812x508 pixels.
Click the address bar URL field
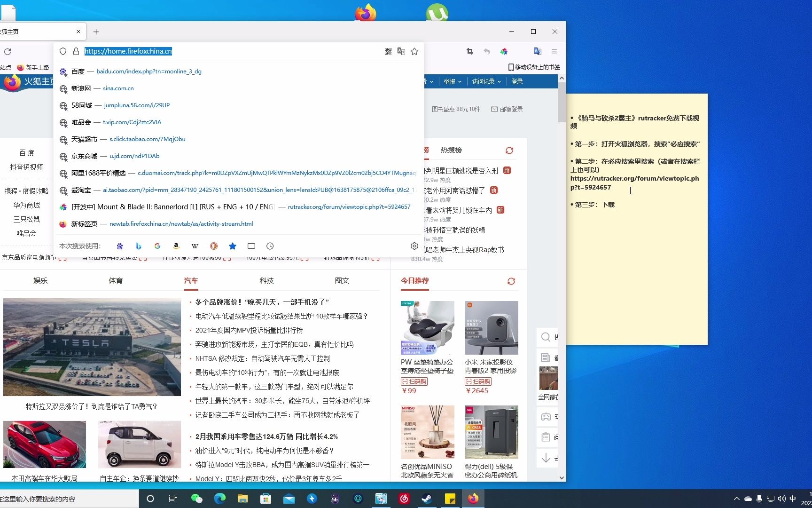[x=230, y=51]
